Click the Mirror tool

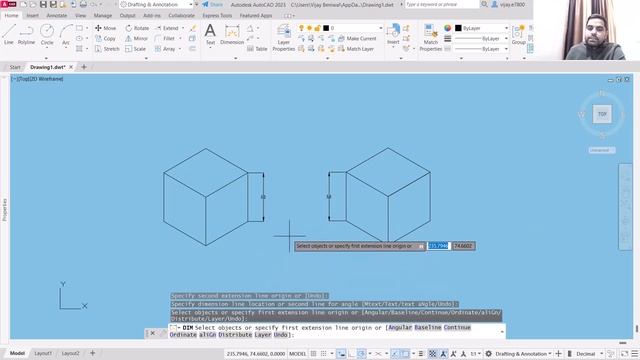pos(136,38)
